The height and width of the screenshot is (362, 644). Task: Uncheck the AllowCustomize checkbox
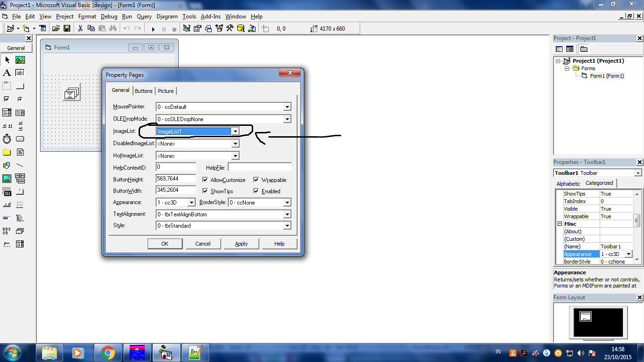(205, 180)
